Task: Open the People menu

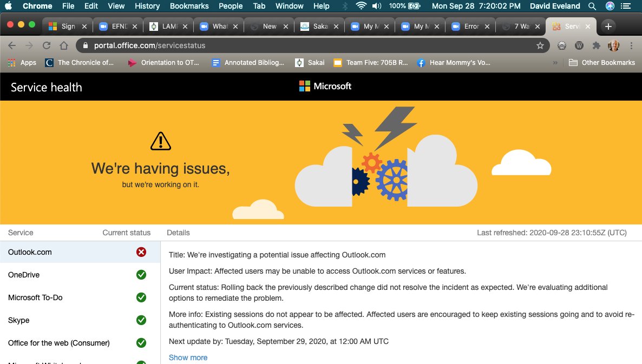Action: click(231, 6)
